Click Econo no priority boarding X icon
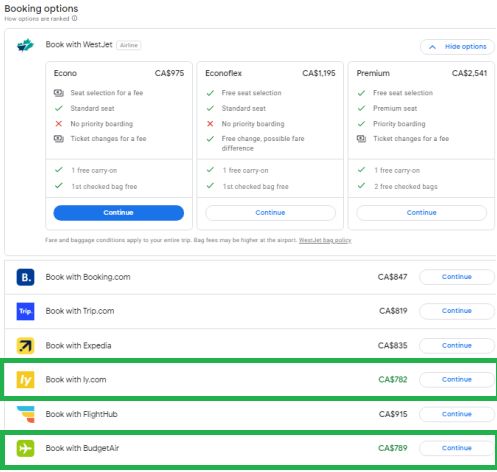 (x=59, y=124)
